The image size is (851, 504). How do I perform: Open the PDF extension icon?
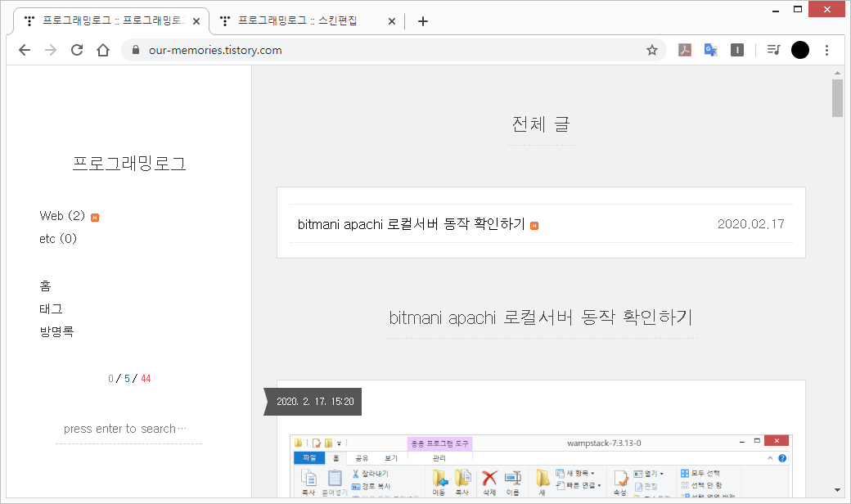[684, 50]
